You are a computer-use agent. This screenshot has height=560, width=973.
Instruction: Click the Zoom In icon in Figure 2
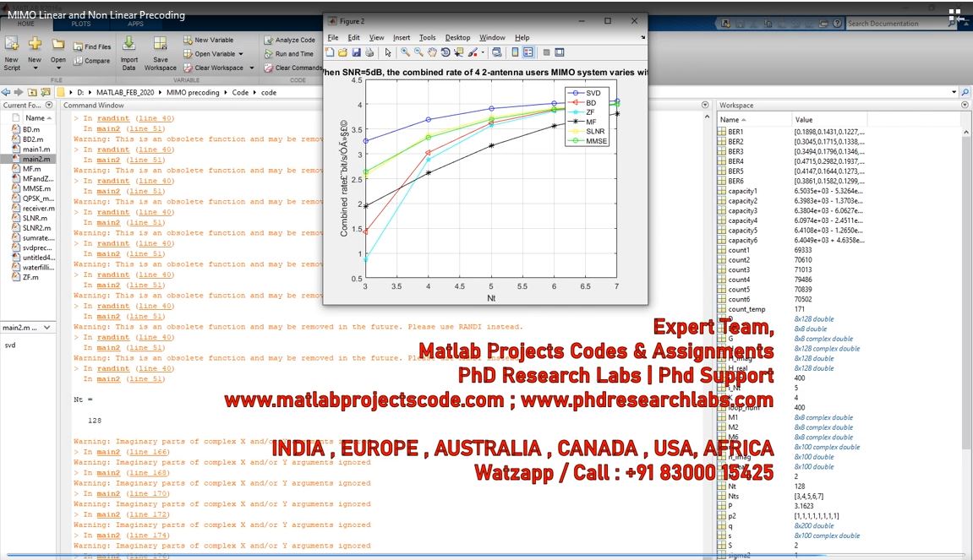[406, 52]
